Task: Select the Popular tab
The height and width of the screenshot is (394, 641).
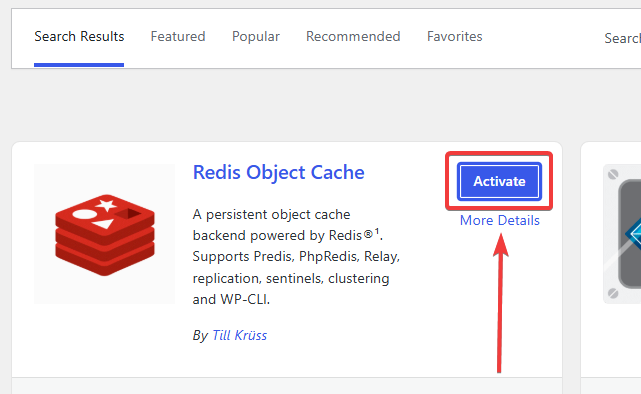Action: click(x=256, y=36)
